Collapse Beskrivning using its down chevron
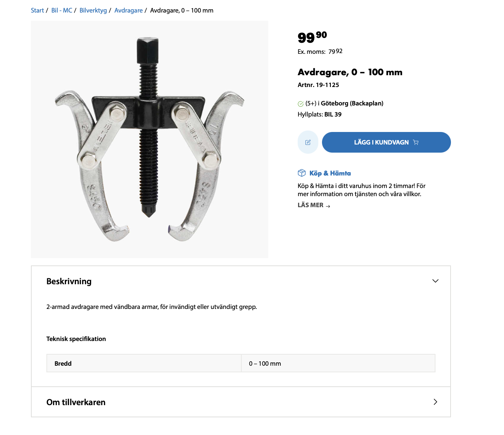 (435, 281)
